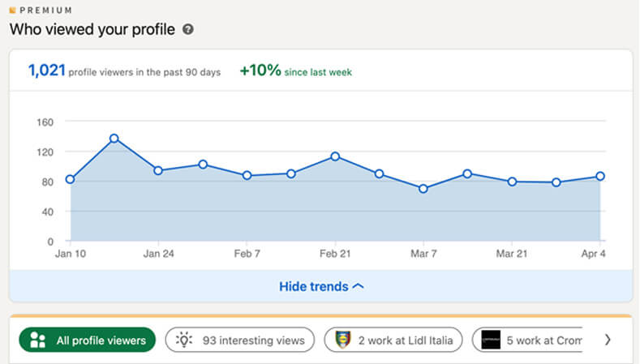The height and width of the screenshot is (364, 640).
Task: Click the gold Premium badge icon
Action: (x=12, y=11)
